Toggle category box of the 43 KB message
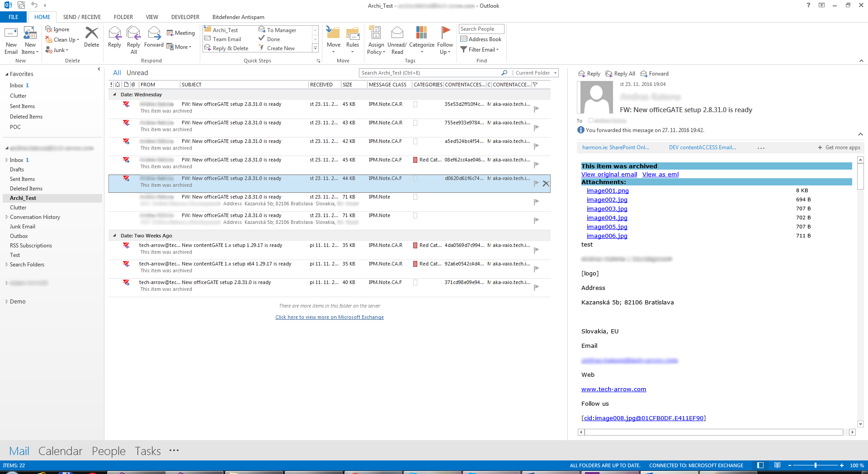The height and width of the screenshot is (474, 868). pyautogui.click(x=415, y=123)
